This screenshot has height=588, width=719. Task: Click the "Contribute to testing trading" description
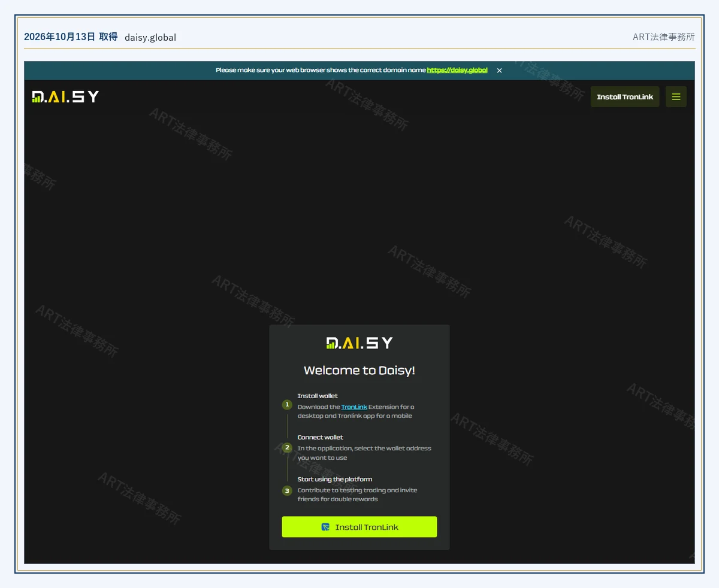point(357,495)
